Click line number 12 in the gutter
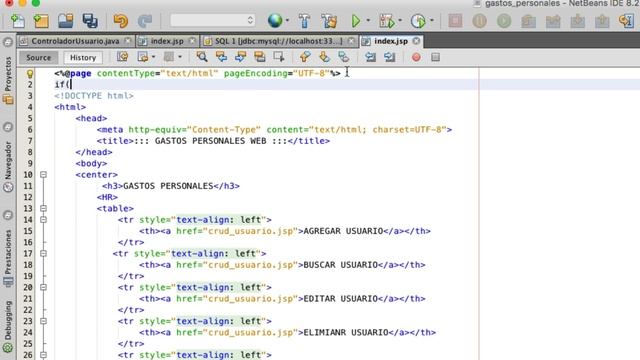640x360 pixels. click(28, 197)
